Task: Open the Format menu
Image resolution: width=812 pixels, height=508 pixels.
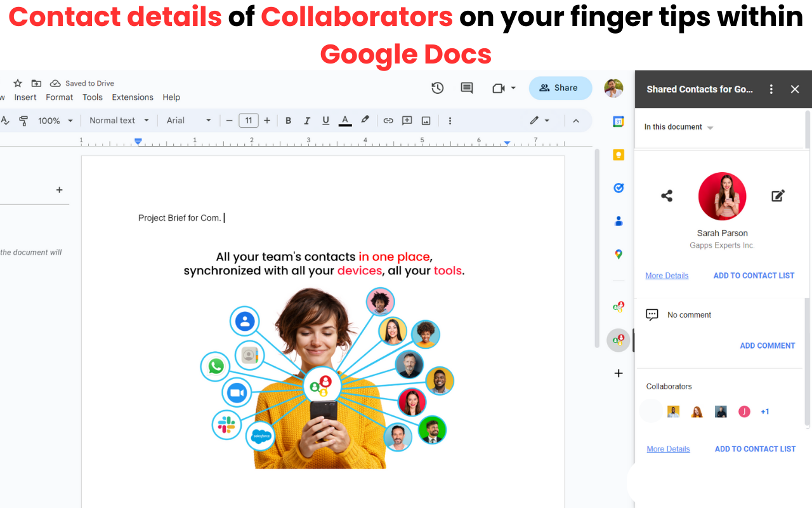Action: click(60, 97)
